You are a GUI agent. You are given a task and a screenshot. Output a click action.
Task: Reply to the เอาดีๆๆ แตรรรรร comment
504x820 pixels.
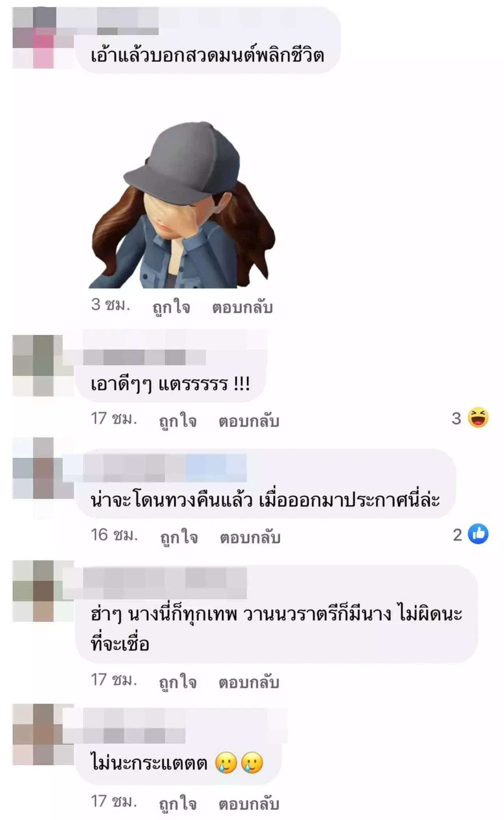pos(249,421)
